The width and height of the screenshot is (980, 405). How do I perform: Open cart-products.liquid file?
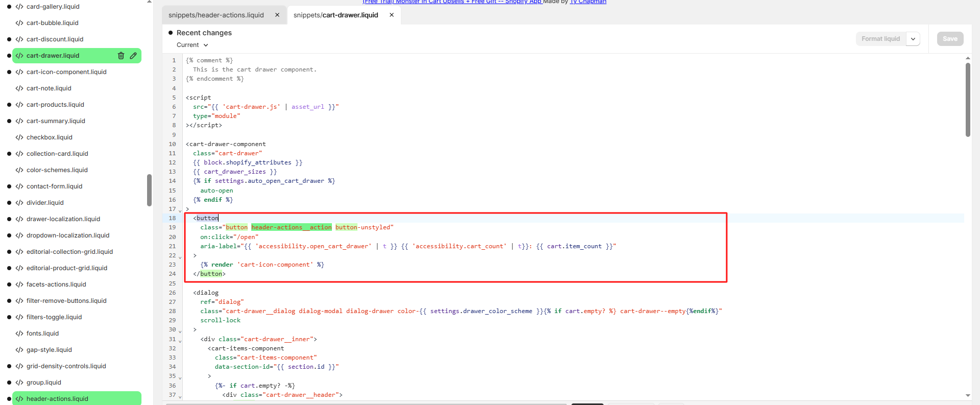click(55, 105)
